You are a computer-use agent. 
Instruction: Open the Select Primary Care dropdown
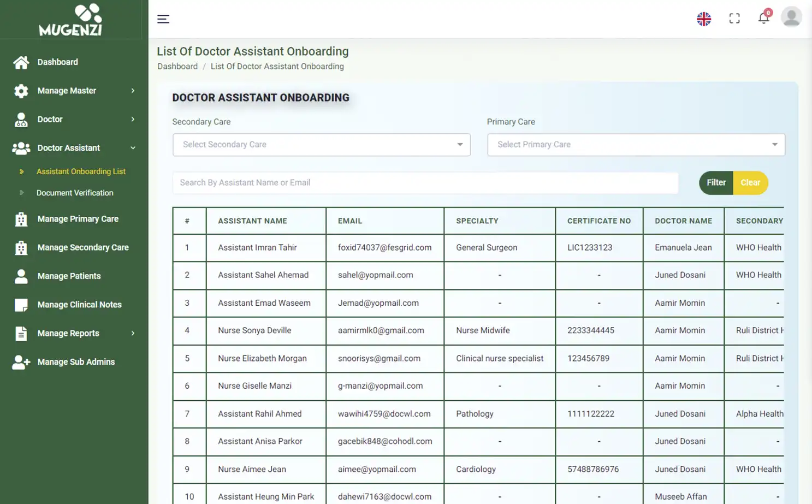click(636, 144)
